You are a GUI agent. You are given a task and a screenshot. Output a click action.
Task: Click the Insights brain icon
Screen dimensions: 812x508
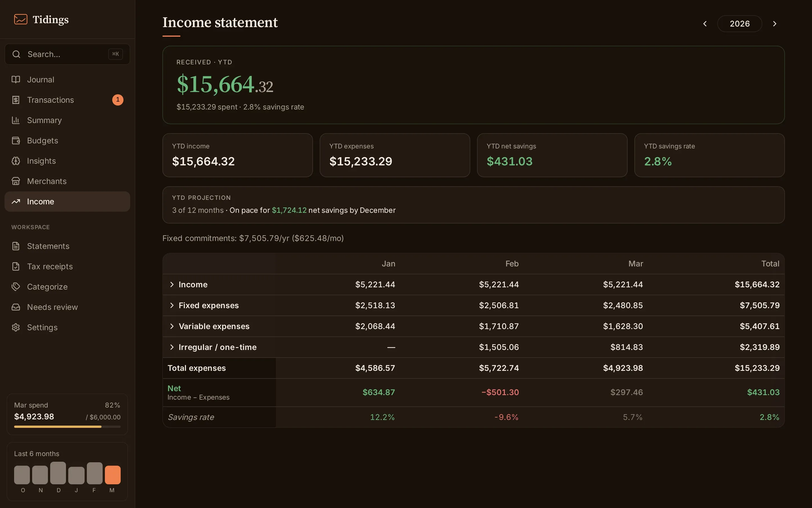pyautogui.click(x=16, y=161)
